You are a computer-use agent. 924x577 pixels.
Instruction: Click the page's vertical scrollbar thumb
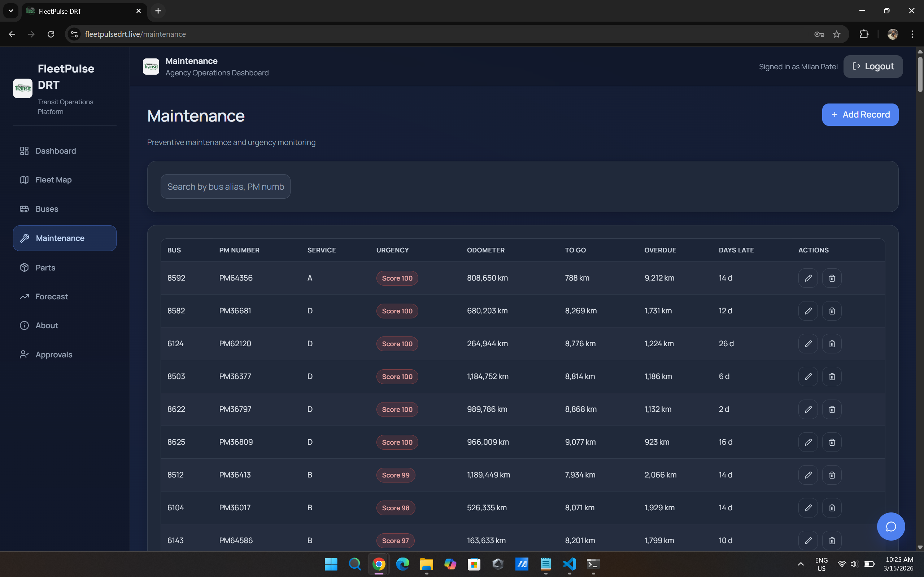[x=920, y=74]
